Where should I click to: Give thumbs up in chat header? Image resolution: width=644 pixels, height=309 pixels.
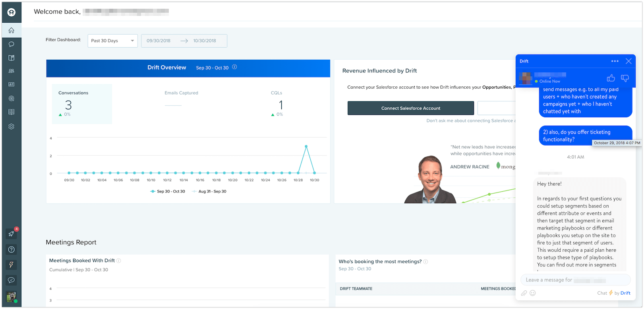click(x=611, y=78)
